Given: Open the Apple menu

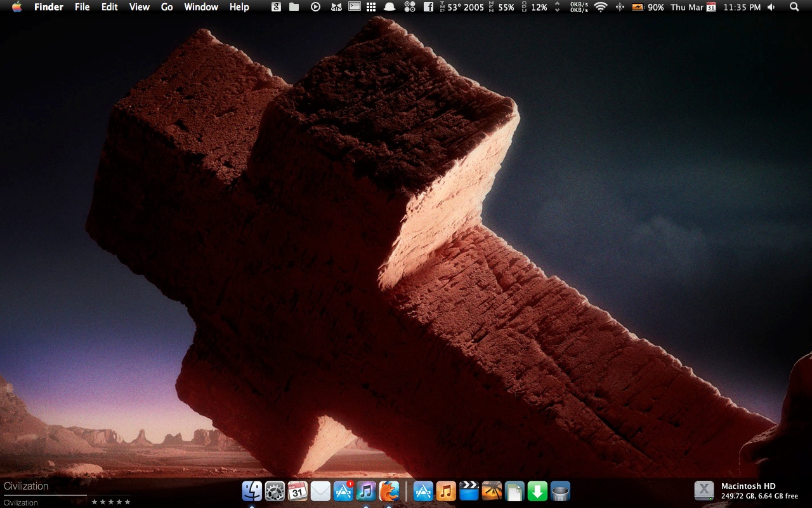Looking at the screenshot, I should point(16,7).
